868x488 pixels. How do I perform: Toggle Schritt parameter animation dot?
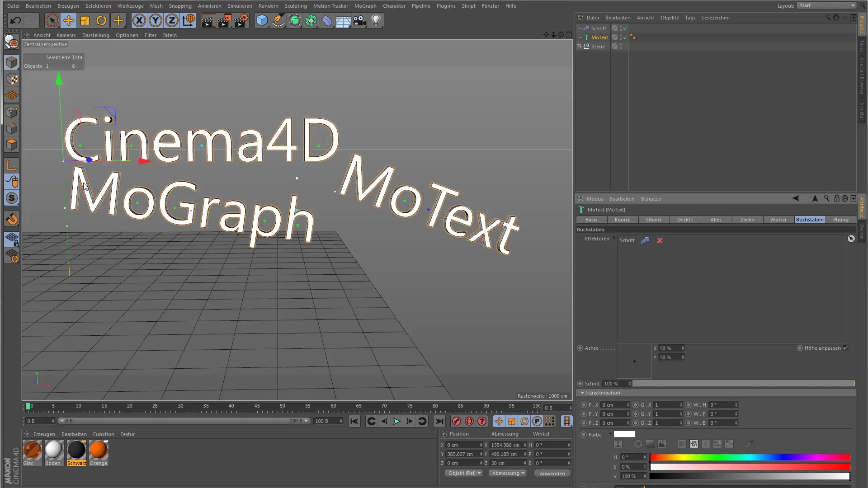point(580,384)
